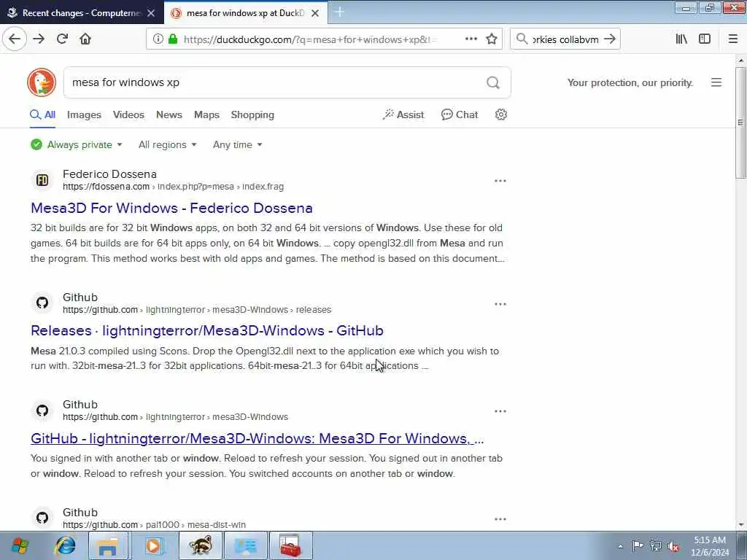Viewport: 747px width, 560px height.
Task: Click the taskbar clock showing 5:15 AM
Action: [709, 546]
